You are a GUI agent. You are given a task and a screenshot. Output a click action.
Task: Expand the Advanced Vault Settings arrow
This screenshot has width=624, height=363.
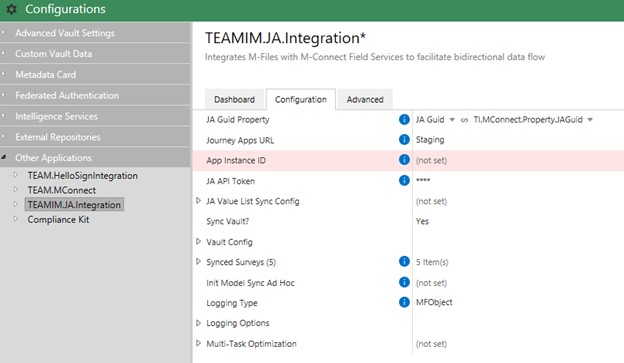click(x=3, y=32)
